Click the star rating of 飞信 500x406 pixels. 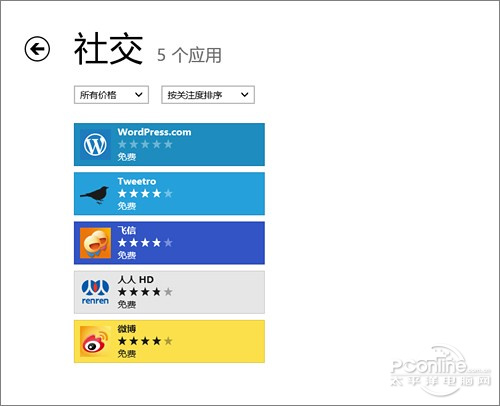[x=145, y=243]
